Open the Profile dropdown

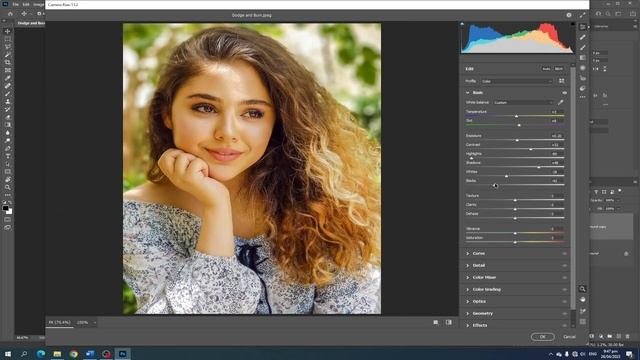click(x=517, y=81)
